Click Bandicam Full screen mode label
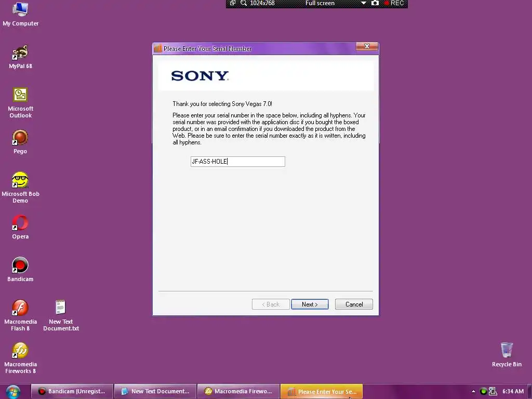Screen dimensions: 532x399 (320, 3)
